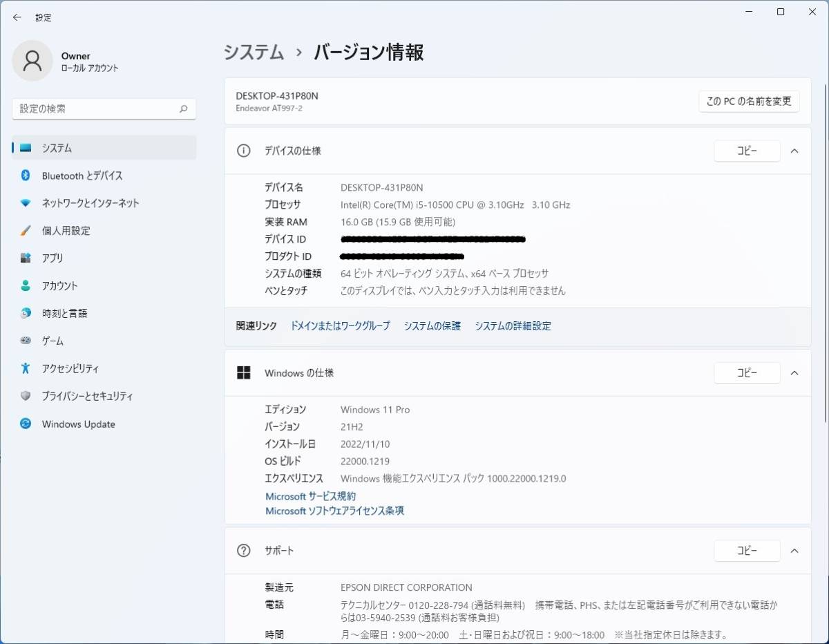Open ネットワークとインターネット settings page

click(x=104, y=203)
